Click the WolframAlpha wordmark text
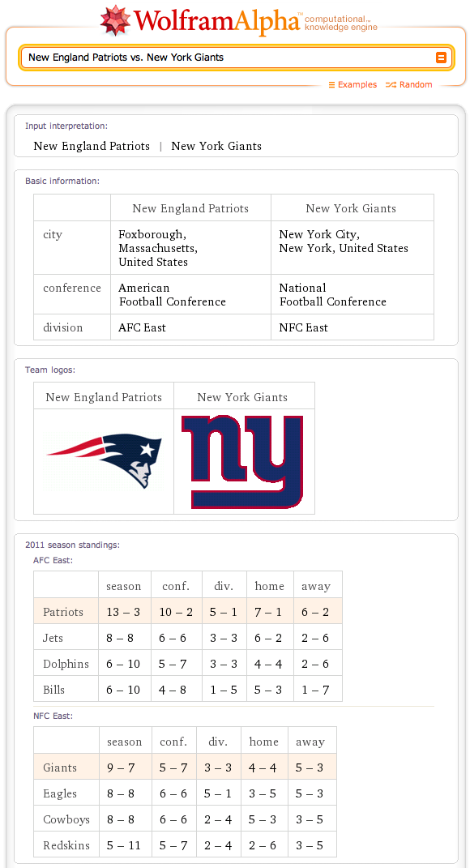Screen dimensions: 470x868 [x=217, y=21]
